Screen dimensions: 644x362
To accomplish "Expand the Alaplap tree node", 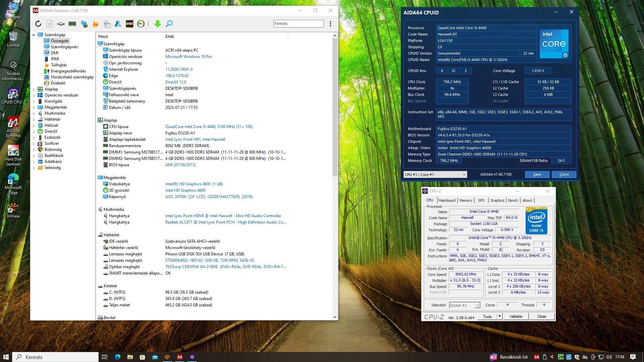I will coord(34,89).
